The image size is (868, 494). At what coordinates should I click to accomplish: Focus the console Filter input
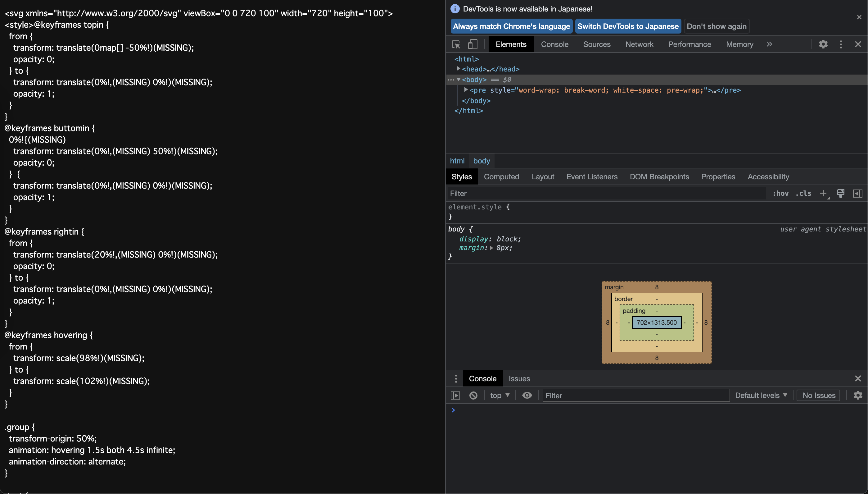pos(636,396)
